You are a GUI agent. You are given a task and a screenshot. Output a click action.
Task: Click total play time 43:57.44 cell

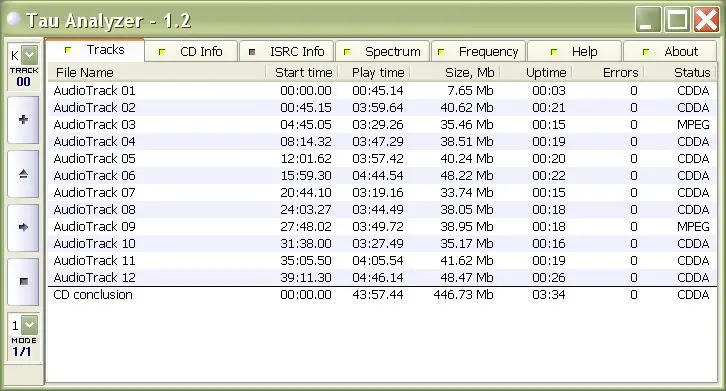tap(377, 295)
